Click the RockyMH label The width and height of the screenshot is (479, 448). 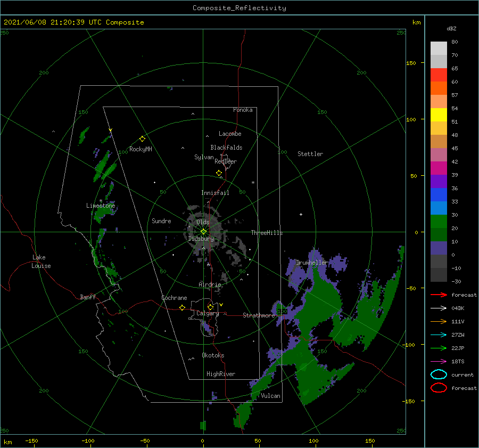[x=141, y=149]
